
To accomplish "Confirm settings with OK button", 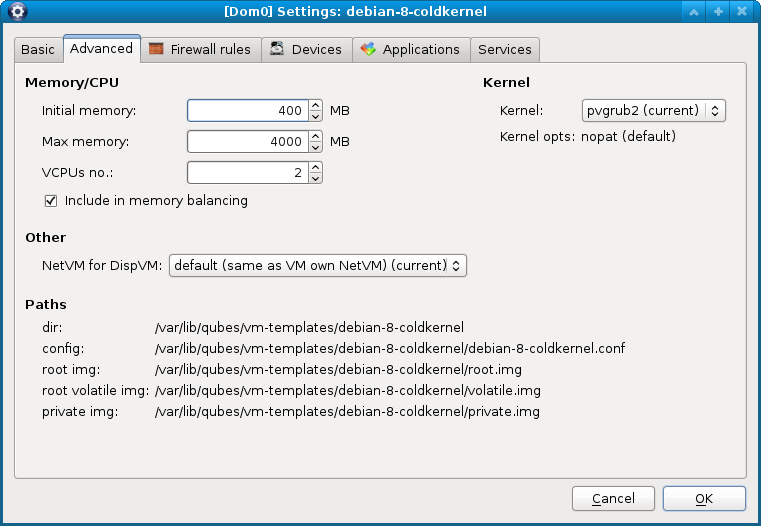I will coord(704,499).
